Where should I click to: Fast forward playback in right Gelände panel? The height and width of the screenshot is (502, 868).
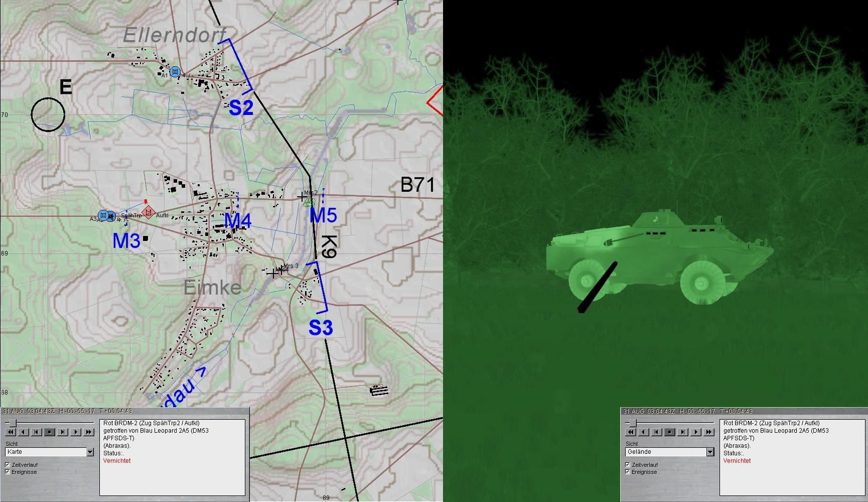708,432
